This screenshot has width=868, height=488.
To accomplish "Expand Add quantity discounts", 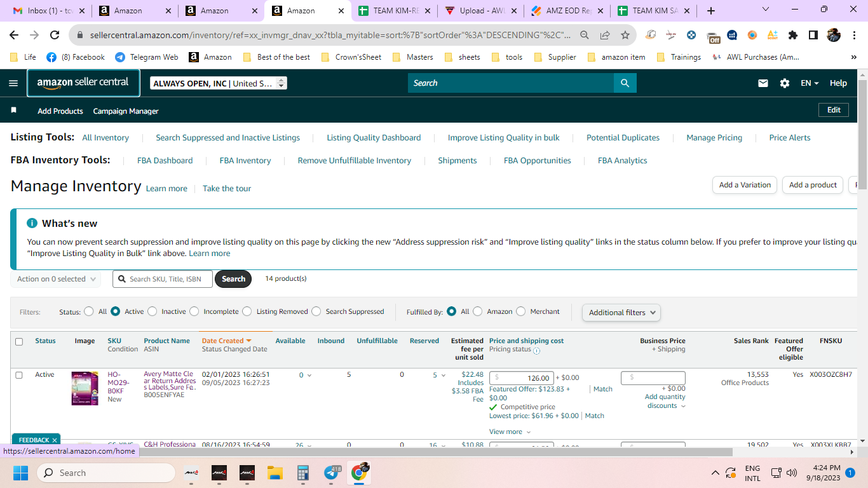I will pos(665,402).
